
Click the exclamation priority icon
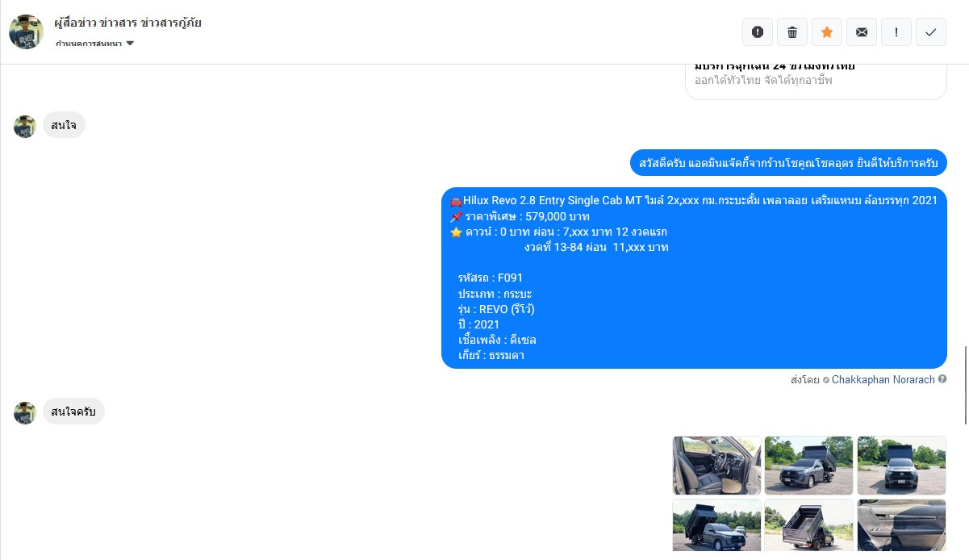coord(896,32)
